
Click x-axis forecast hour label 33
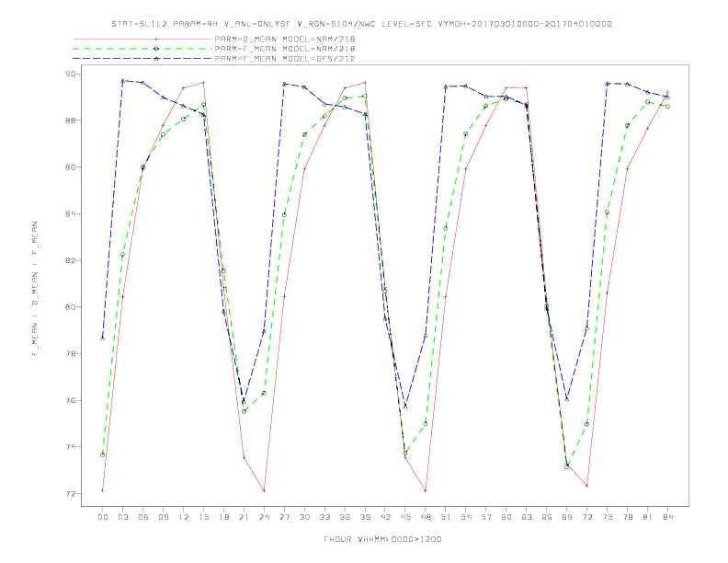(324, 517)
